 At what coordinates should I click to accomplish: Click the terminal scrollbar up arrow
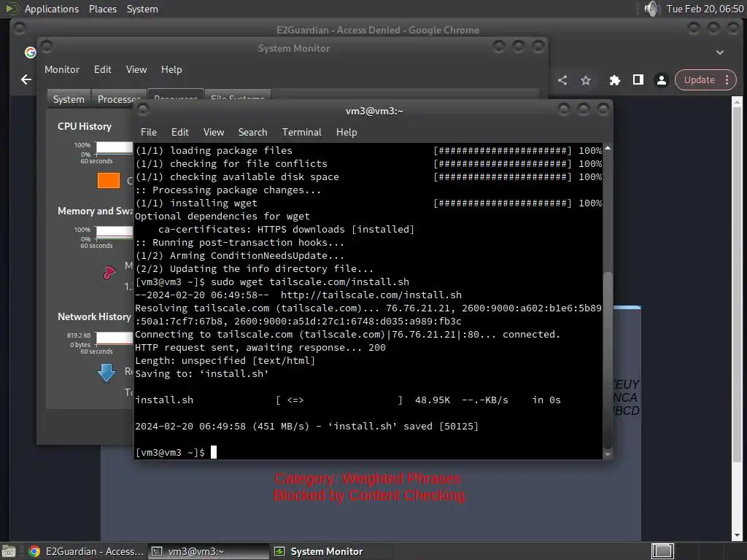(608, 149)
